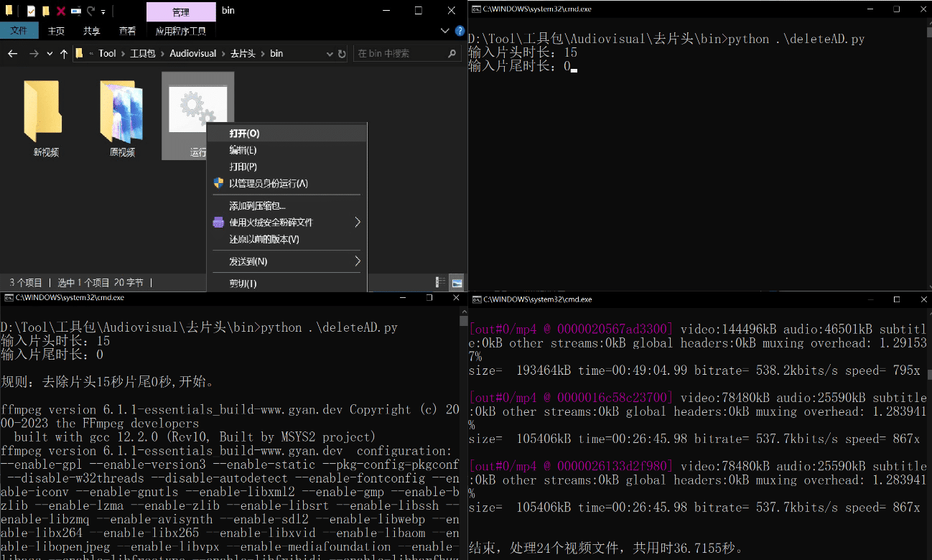Open the address bar history dropdown
This screenshot has height=560, width=932.
(329, 54)
